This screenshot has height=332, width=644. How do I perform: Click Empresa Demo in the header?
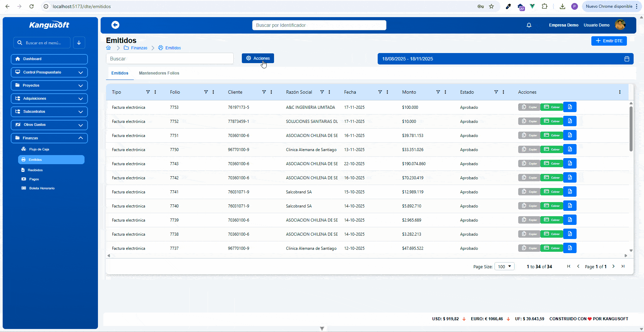point(563,25)
